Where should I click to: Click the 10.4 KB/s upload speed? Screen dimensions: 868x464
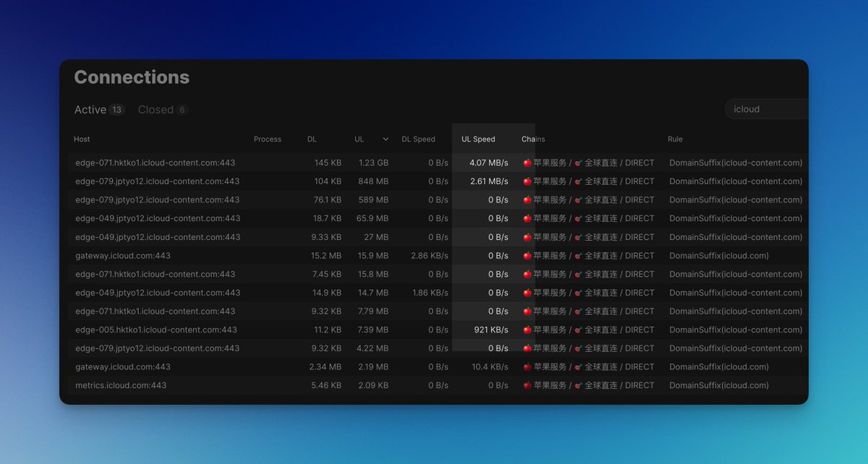click(x=490, y=366)
